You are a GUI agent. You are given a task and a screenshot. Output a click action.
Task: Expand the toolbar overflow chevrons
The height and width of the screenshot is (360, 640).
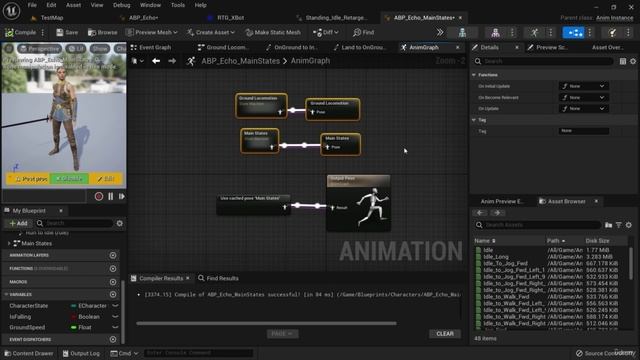440,32
